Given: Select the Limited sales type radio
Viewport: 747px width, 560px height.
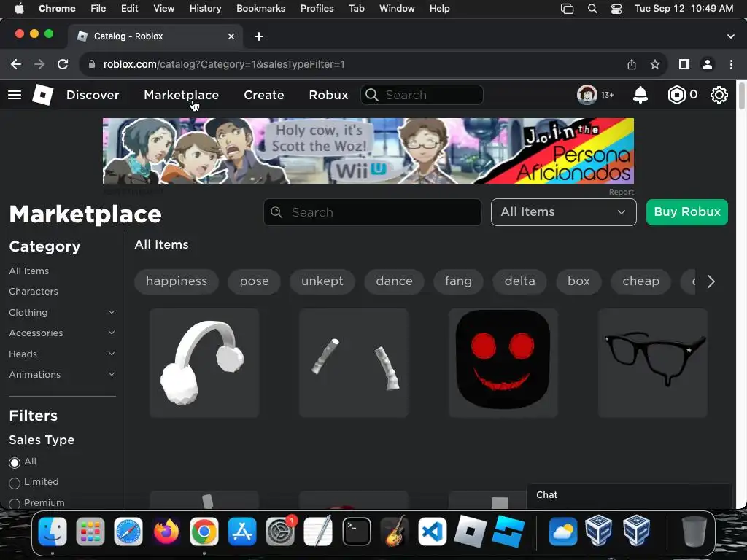Looking at the screenshot, I should click(x=15, y=483).
